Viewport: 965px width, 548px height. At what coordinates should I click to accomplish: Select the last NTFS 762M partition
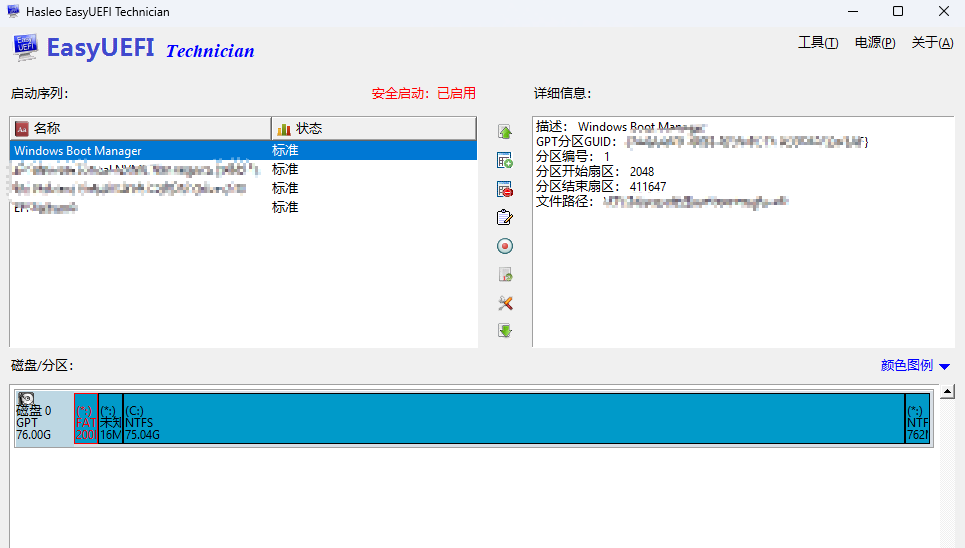[x=917, y=419]
